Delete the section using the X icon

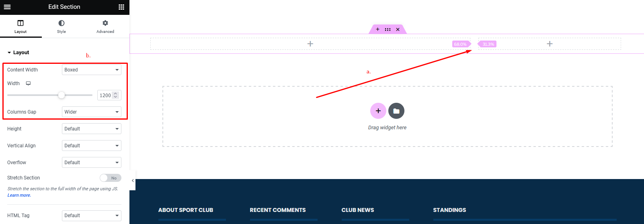coord(398,29)
